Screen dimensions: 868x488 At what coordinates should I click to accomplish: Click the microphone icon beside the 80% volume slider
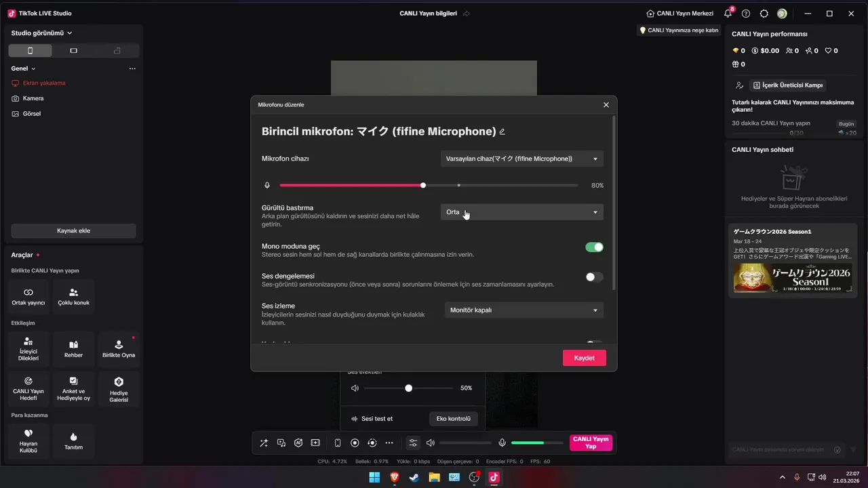click(267, 185)
